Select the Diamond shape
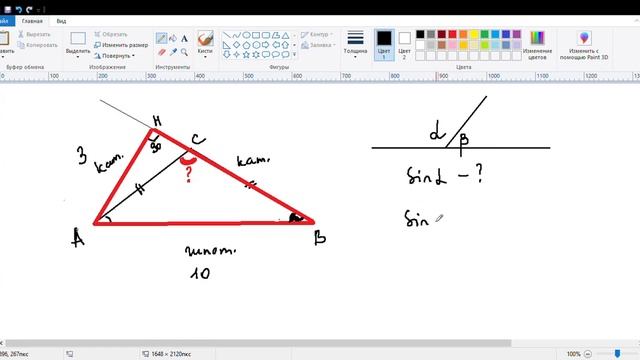Viewport: 640px width, 360px height. tap(236, 45)
